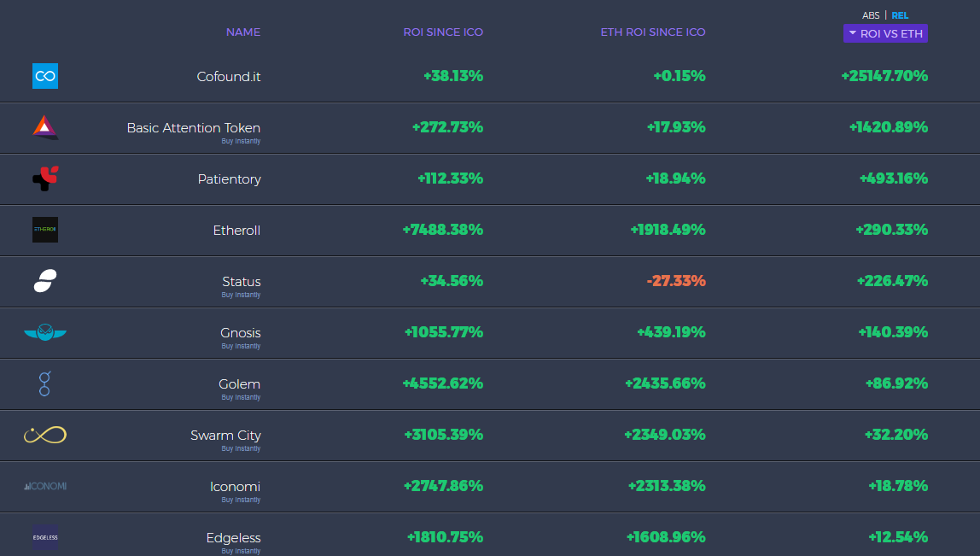Image resolution: width=980 pixels, height=556 pixels.
Task: Click Golem ROI vs ETH +86.92%
Action: pyautogui.click(x=897, y=383)
